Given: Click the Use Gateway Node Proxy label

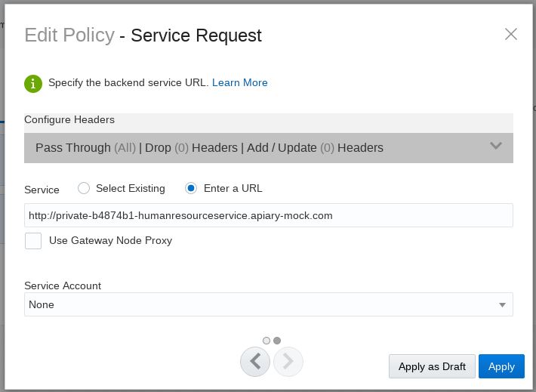Looking at the screenshot, I should coord(110,241).
